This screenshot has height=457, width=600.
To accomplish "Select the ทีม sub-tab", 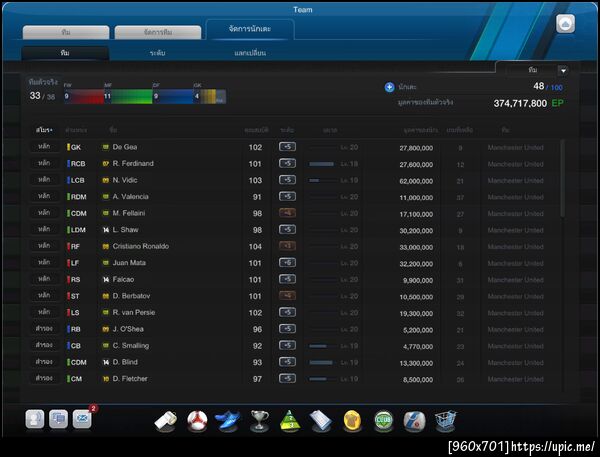I will coord(65,53).
